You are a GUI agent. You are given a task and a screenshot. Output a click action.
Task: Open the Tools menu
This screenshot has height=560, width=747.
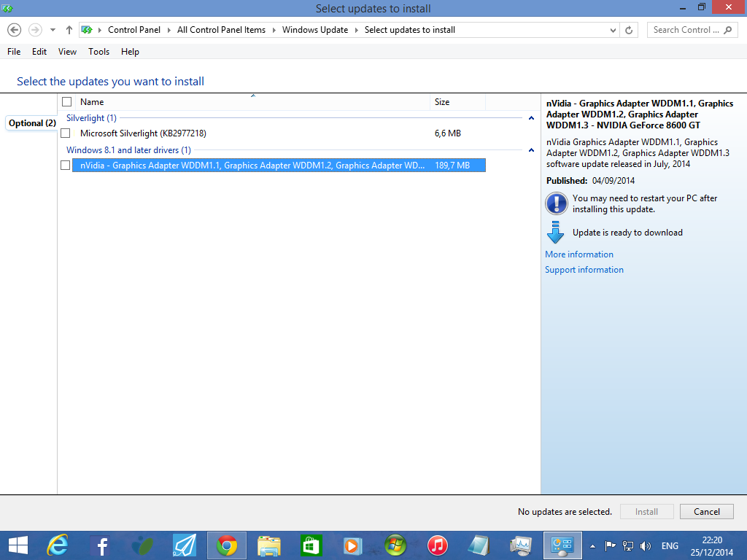98,52
